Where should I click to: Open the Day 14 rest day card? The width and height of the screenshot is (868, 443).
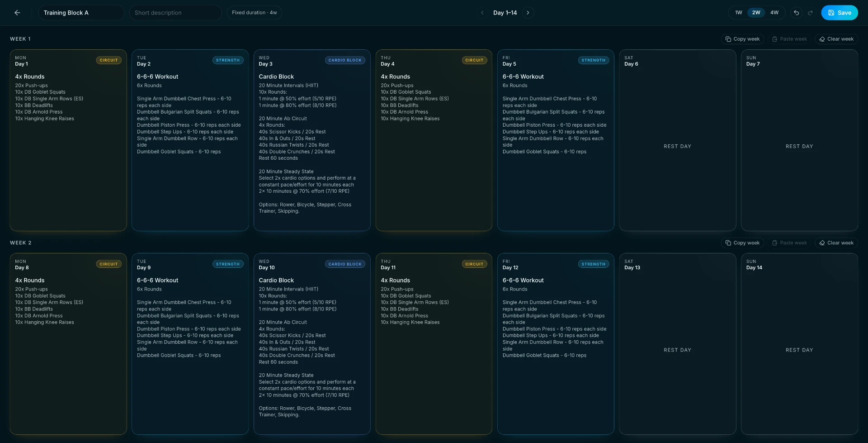click(x=799, y=344)
